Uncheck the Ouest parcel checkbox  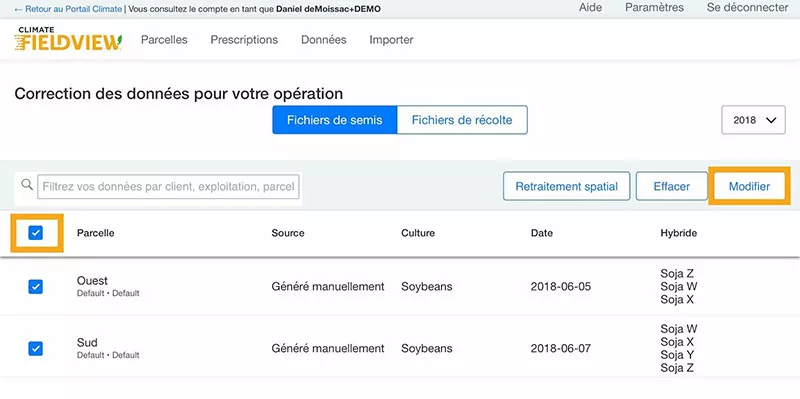point(35,287)
